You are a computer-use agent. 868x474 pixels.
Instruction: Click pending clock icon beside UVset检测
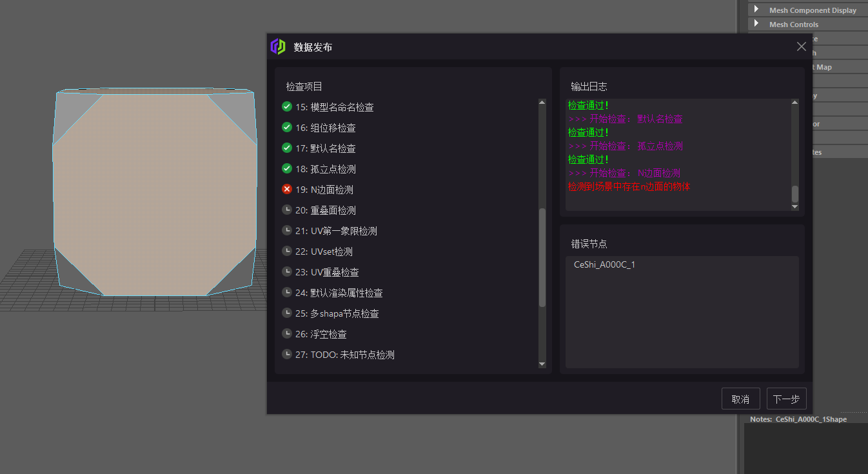tap(286, 251)
